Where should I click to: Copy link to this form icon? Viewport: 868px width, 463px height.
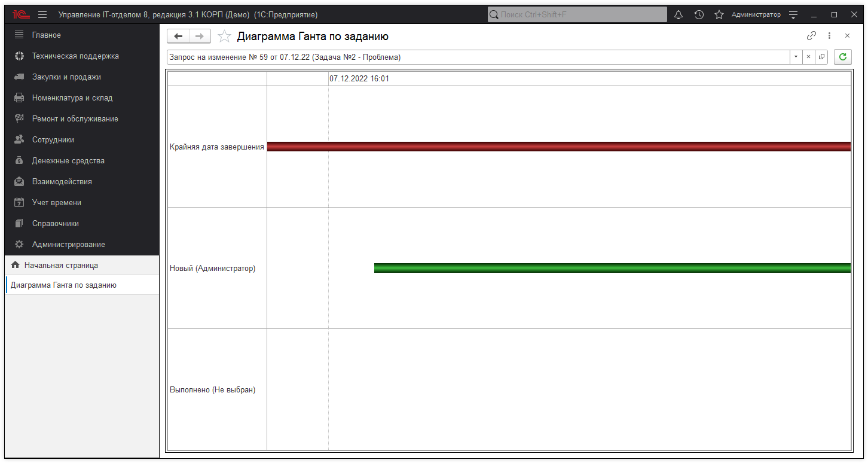[811, 36]
